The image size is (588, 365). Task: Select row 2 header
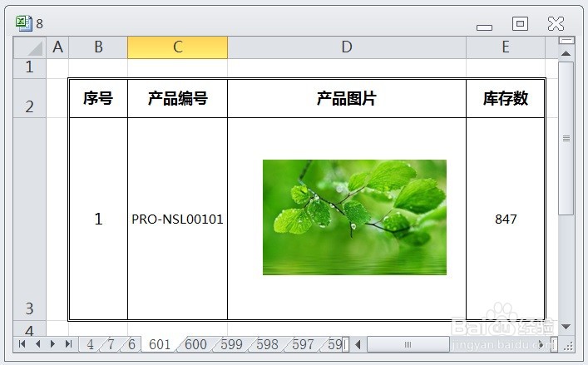[30, 98]
